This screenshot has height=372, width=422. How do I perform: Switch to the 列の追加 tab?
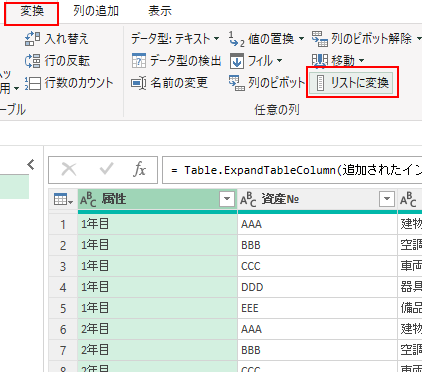click(x=96, y=11)
